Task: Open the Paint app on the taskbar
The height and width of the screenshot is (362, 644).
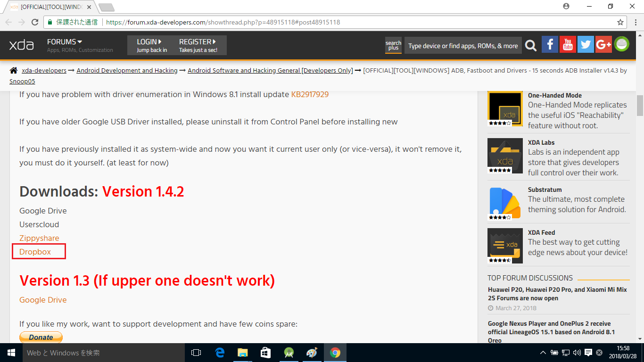Action: (312, 353)
